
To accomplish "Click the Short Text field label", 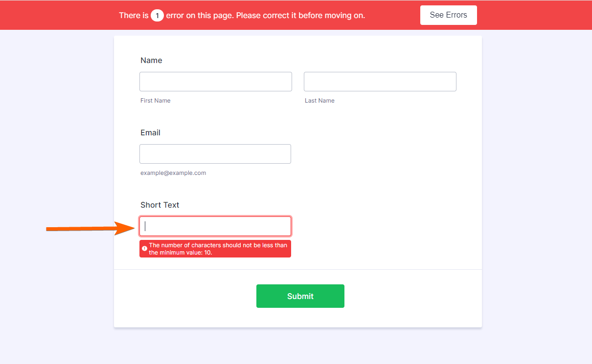I will (159, 205).
